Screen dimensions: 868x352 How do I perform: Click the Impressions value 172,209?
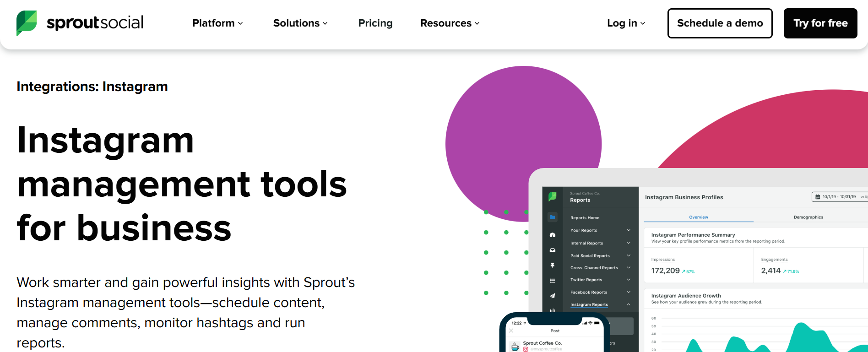click(665, 271)
